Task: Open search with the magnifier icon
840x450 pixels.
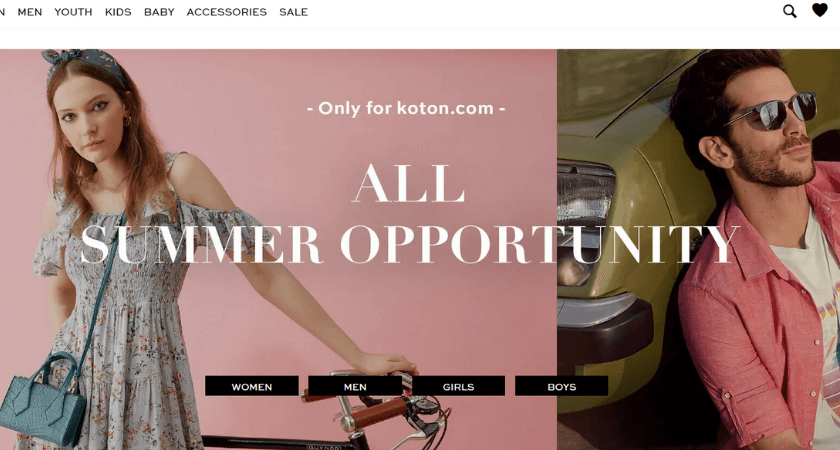Action: click(x=790, y=11)
